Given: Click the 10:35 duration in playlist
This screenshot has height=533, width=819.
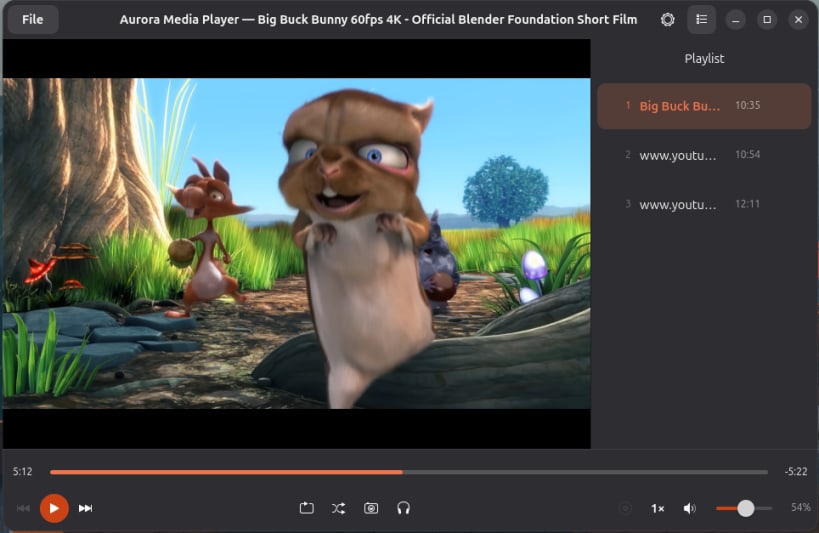Looking at the screenshot, I should (x=747, y=106).
